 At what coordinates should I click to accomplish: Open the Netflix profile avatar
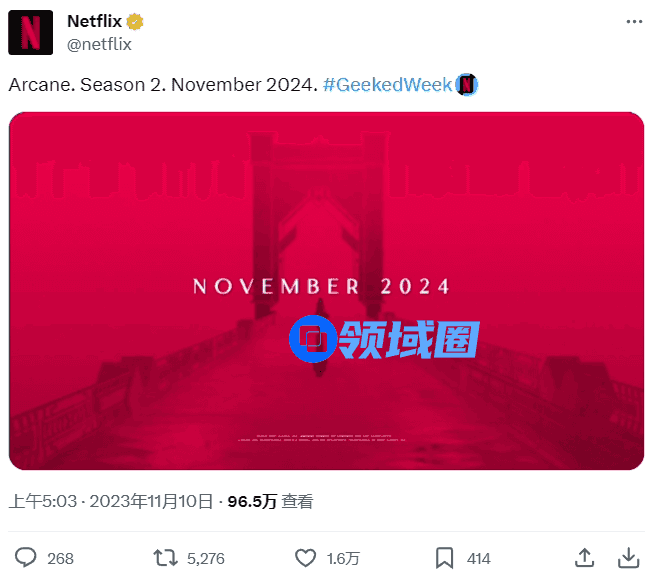point(30,32)
